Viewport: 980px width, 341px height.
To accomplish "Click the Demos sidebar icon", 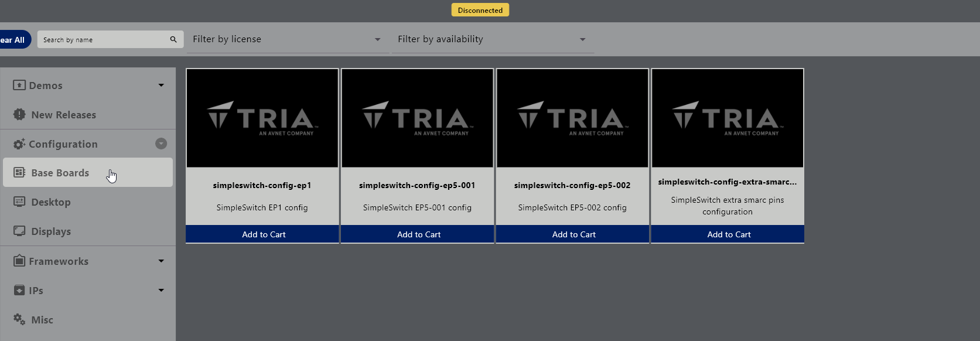I will pos(19,85).
